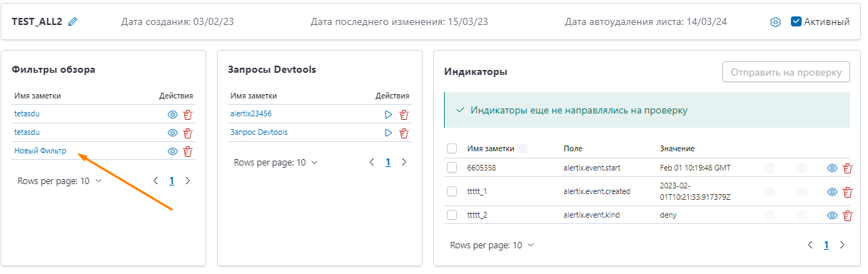
Task: Select page 1 in Запросы Devtools pagination
Action: 388,163
